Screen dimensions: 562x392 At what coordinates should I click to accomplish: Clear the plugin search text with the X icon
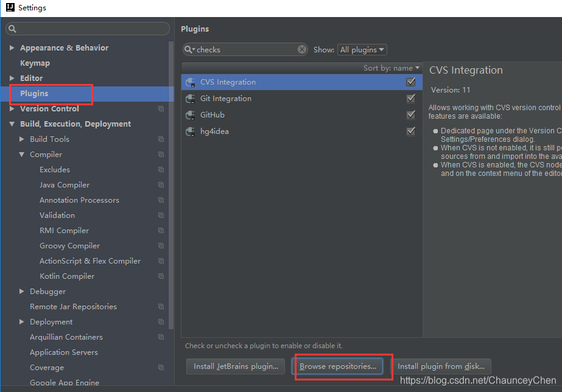point(302,49)
